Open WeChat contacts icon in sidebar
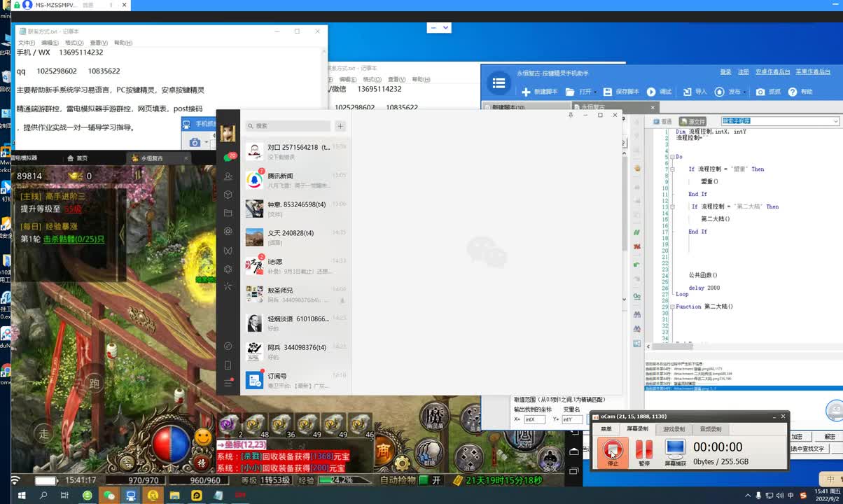 pyautogui.click(x=228, y=176)
